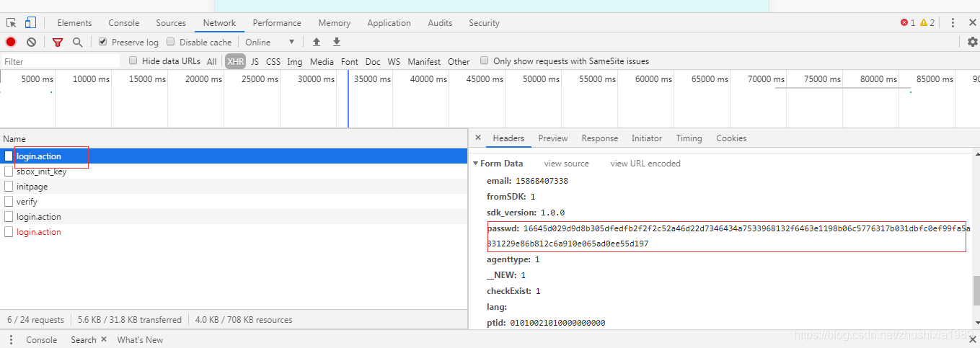Click the import HAR upload arrow
The width and height of the screenshot is (980, 348).
316,43
